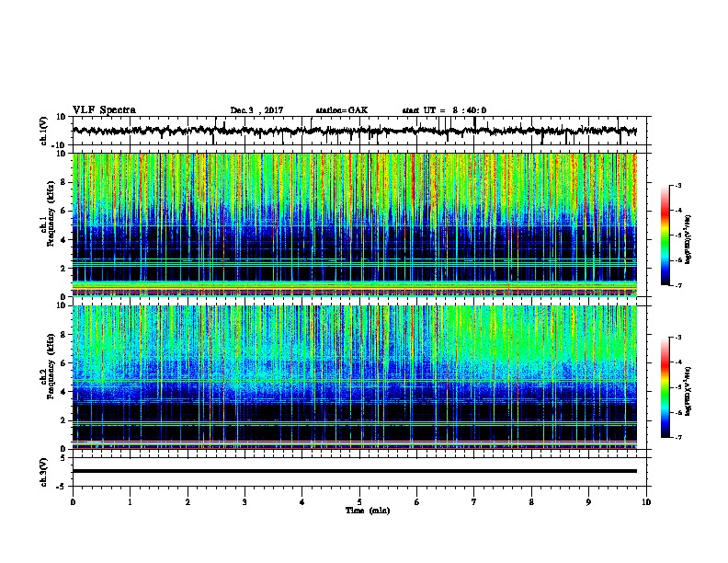Click the "-7" label on ch.2 color bar
Screen dimensions: 728x563
[678, 437]
